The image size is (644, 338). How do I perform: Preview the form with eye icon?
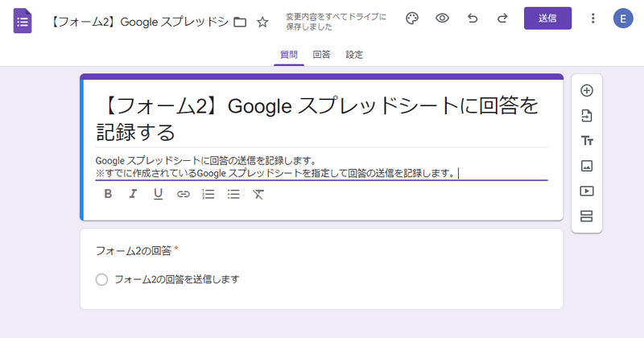442,19
